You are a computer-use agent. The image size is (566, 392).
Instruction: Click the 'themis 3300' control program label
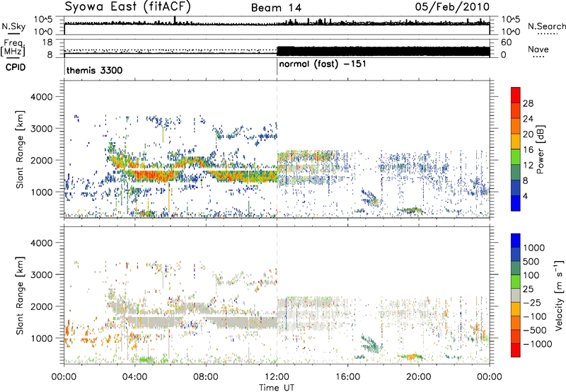(95, 70)
